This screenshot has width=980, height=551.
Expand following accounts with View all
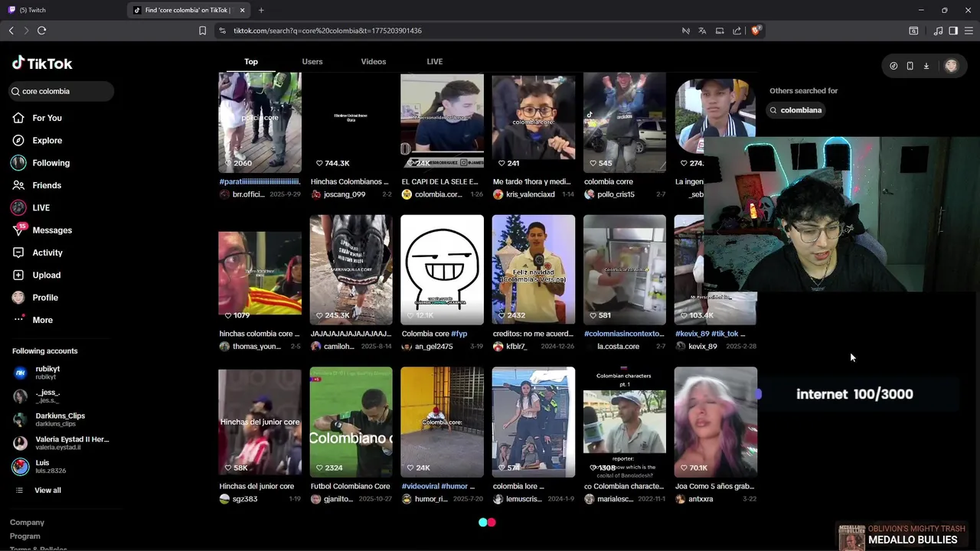click(x=47, y=491)
